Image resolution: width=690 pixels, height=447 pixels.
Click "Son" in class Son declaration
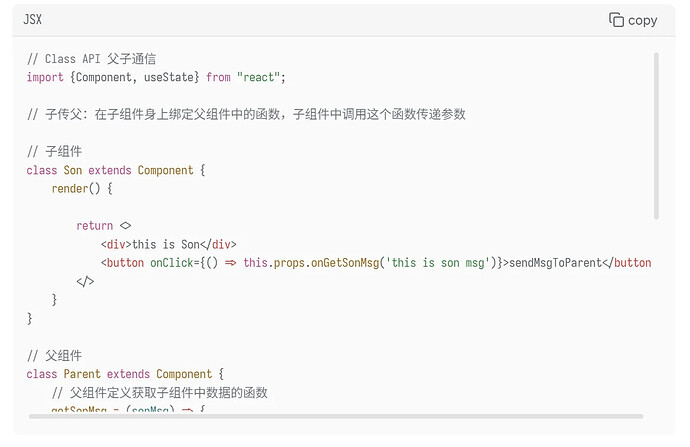pos(73,170)
